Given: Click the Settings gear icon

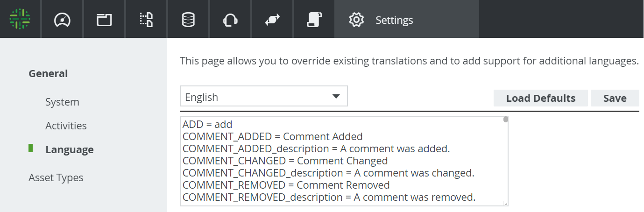Looking at the screenshot, I should (x=356, y=20).
